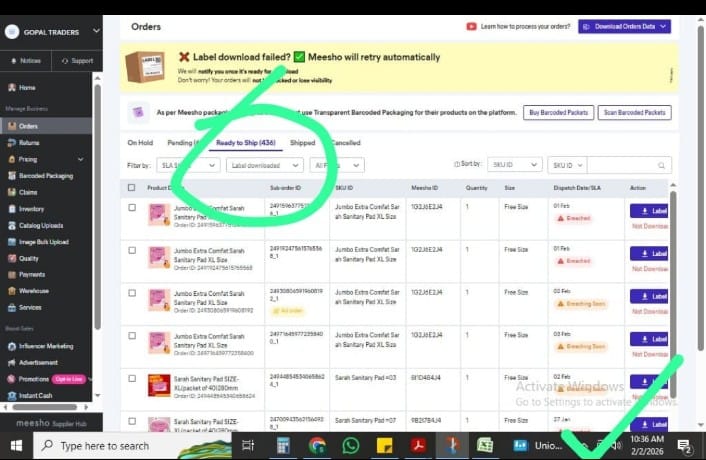Open WhatsApp from the Windows taskbar
The height and width of the screenshot is (460, 706).
[350, 445]
